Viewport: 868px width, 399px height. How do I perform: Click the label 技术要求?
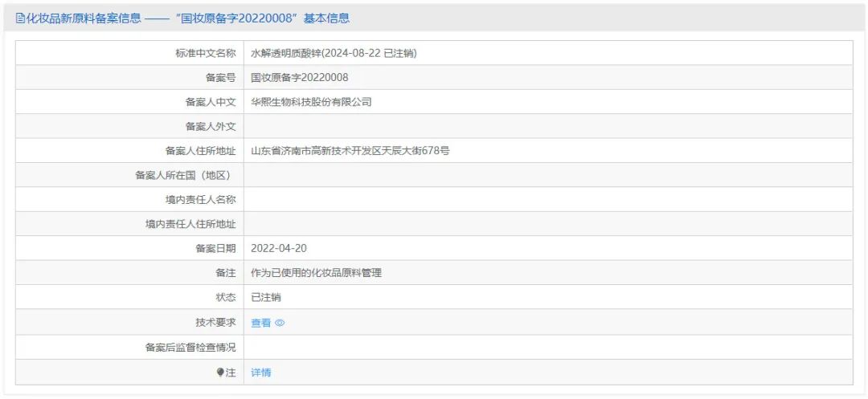tap(215, 322)
